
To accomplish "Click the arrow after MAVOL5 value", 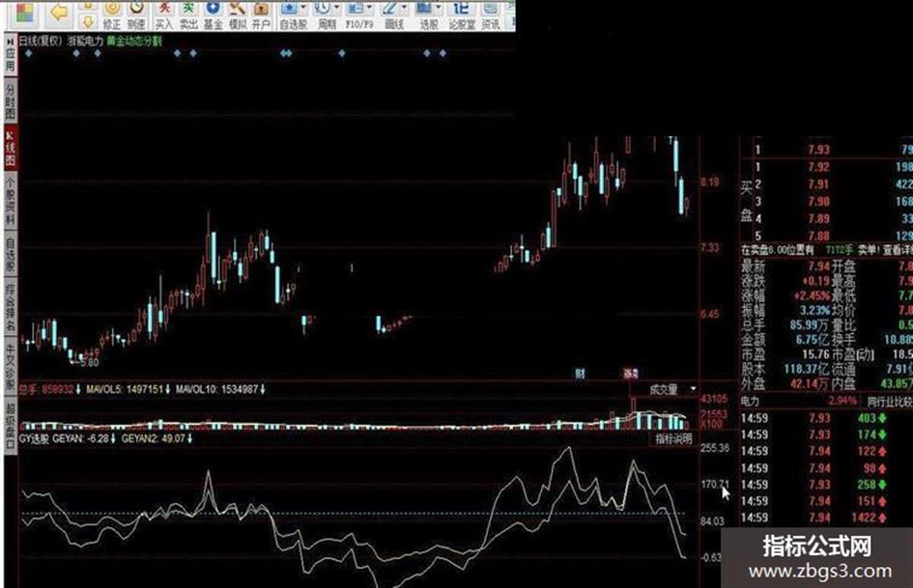I will (x=168, y=389).
